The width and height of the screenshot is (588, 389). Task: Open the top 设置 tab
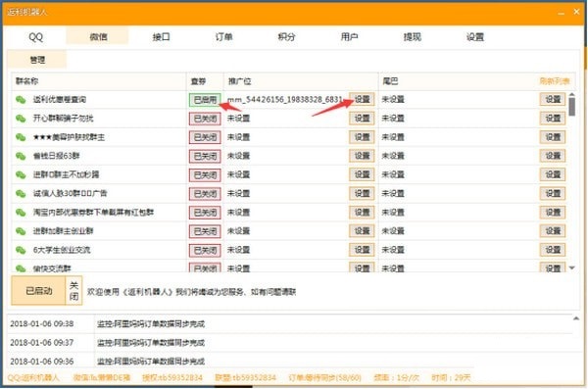tap(475, 37)
